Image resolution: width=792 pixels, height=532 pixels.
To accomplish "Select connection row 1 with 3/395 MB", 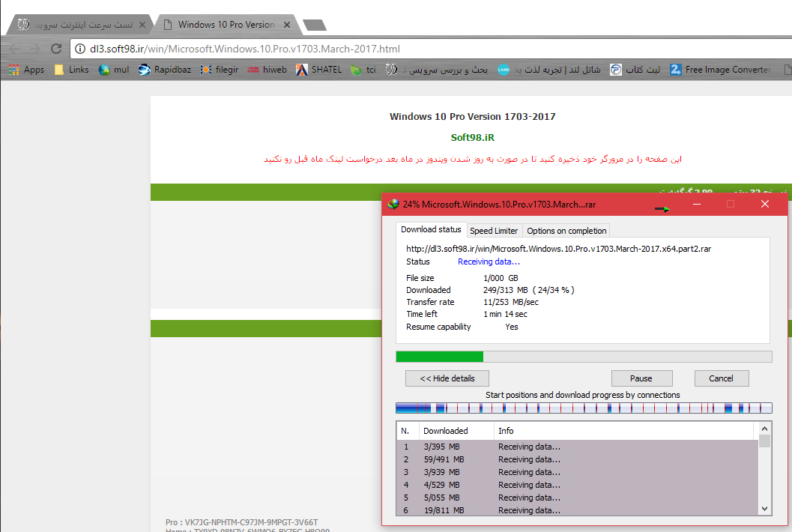I will (x=578, y=447).
